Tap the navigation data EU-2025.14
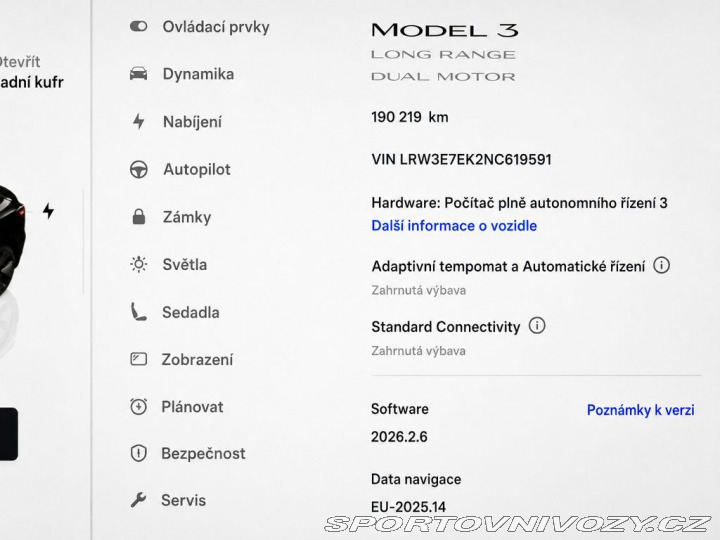Screen dimensions: 720x540 pyautogui.click(x=408, y=507)
